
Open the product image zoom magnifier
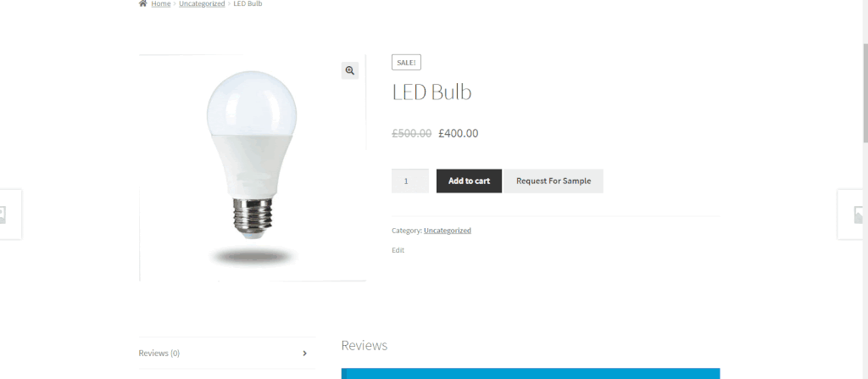coord(350,70)
